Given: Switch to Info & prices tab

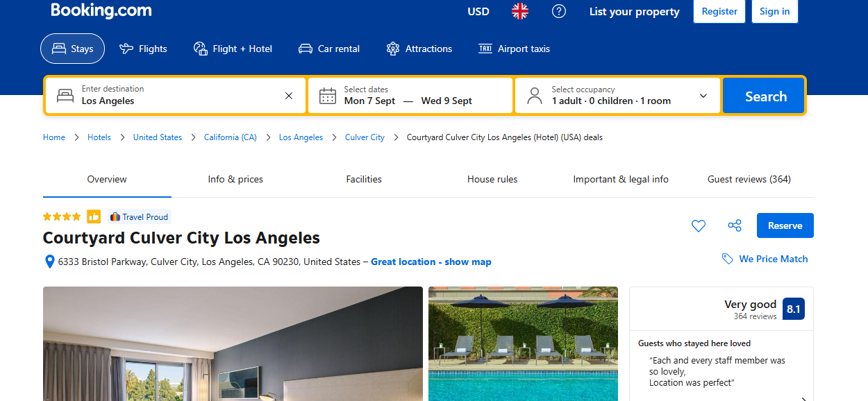Looking at the screenshot, I should [235, 179].
